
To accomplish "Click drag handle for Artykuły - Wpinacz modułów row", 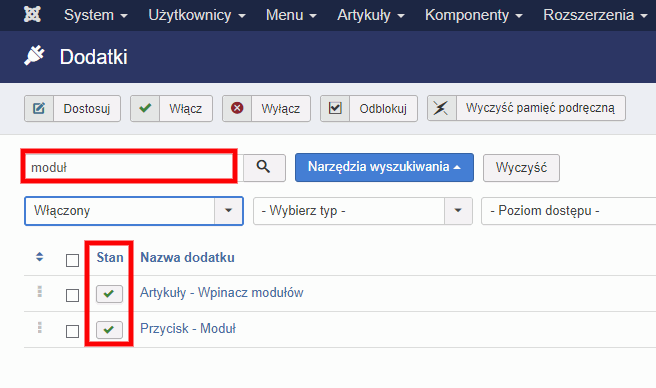I will pos(40,291).
